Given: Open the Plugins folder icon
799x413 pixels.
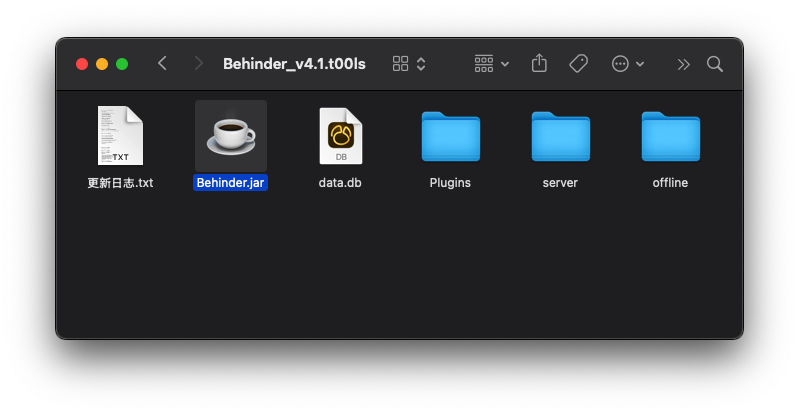Looking at the screenshot, I should pos(450,136).
